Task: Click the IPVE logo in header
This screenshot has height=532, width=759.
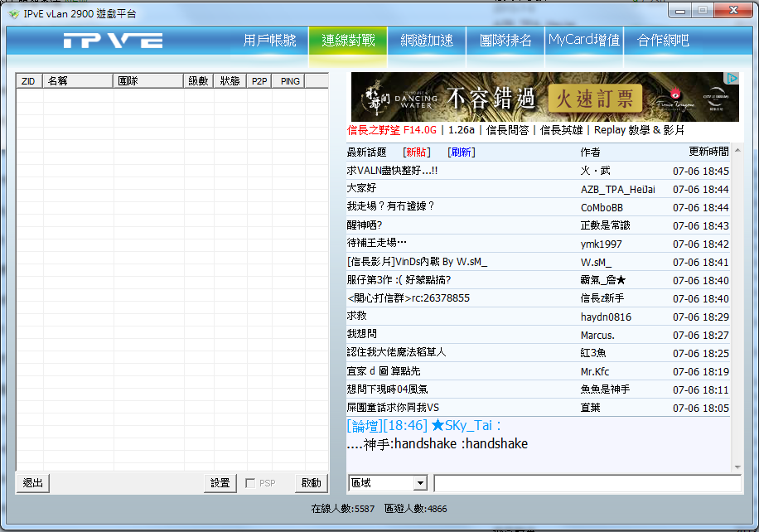Action: 114,41
